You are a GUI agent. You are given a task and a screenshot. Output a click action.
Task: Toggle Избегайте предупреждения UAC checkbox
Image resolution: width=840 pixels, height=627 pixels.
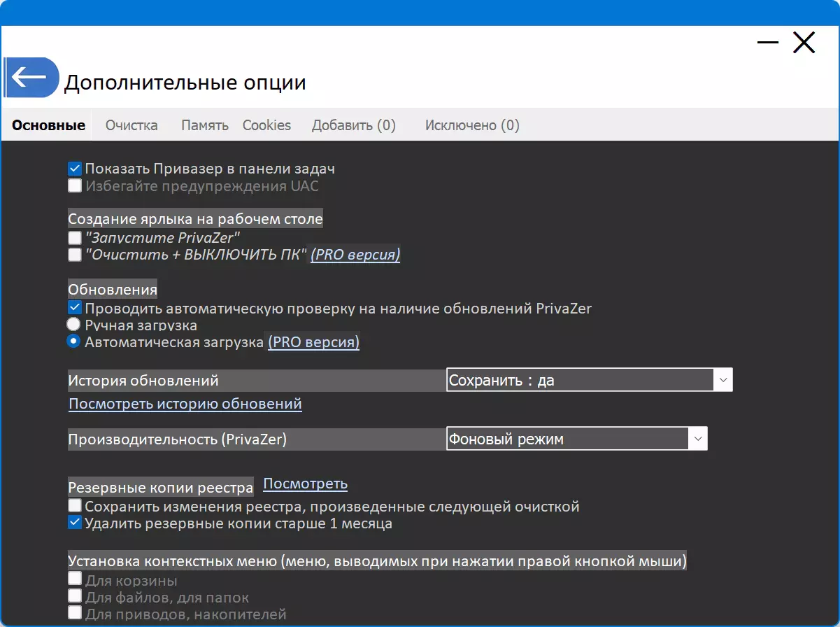pos(75,186)
